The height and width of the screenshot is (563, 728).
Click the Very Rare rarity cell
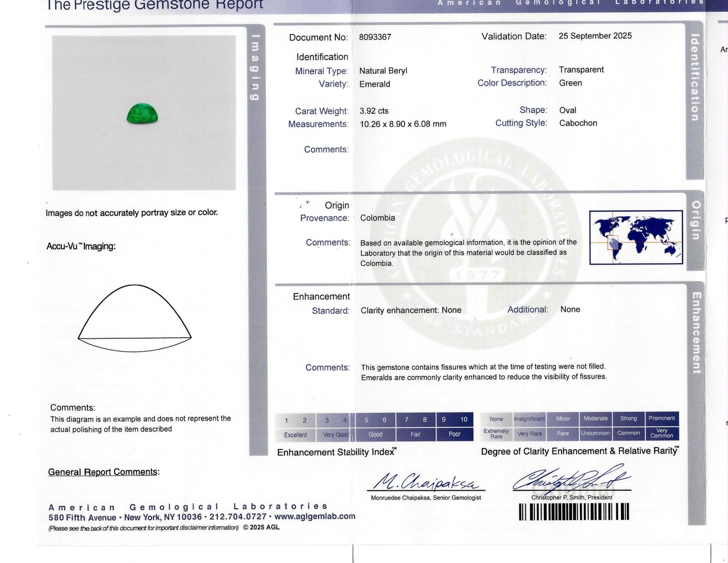point(529,433)
